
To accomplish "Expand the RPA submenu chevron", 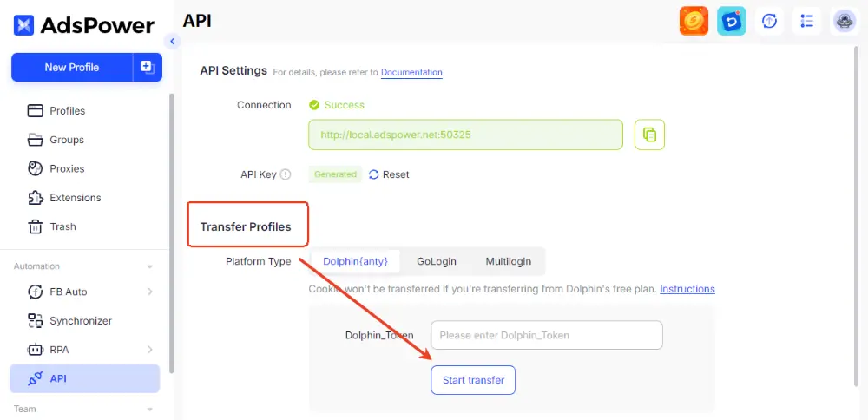I will click(150, 350).
